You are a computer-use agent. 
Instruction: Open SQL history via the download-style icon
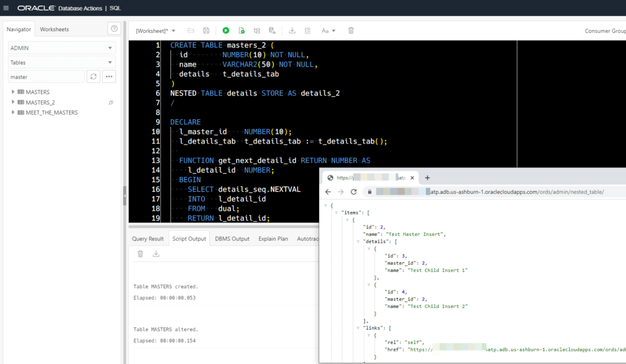click(292, 30)
